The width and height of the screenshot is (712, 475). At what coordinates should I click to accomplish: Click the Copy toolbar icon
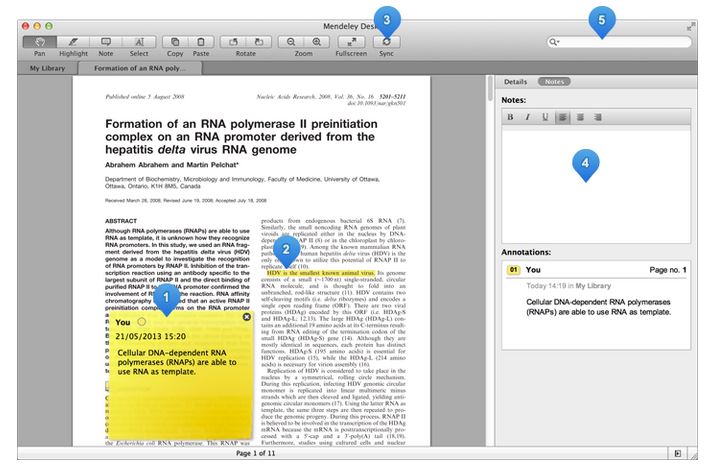[x=175, y=42]
